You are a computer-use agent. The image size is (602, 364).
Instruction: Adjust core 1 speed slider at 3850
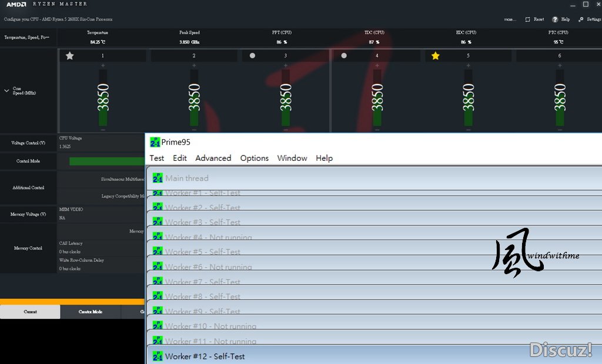tap(103, 98)
